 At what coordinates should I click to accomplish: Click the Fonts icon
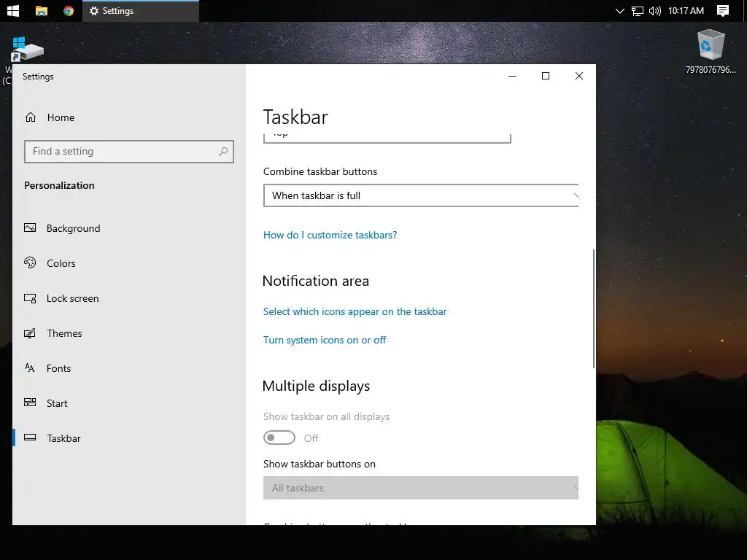pyautogui.click(x=29, y=367)
